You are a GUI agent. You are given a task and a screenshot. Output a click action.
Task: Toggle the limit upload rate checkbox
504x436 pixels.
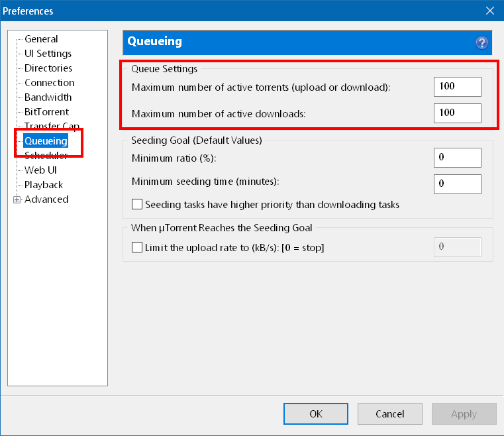point(138,247)
